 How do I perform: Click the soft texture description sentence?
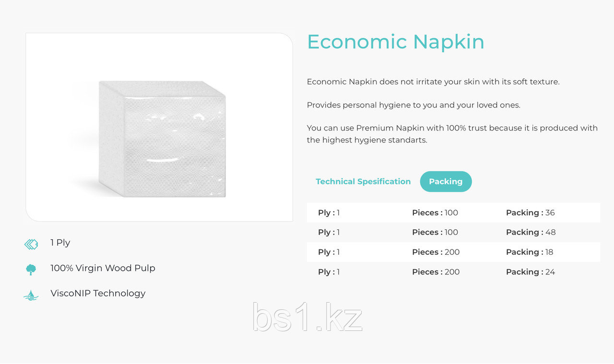[x=433, y=82]
